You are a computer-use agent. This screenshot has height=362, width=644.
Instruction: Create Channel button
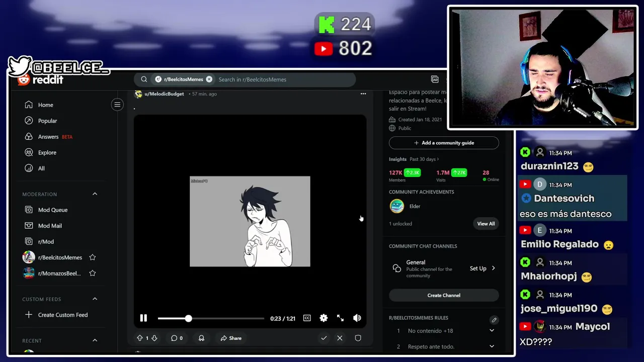click(444, 296)
